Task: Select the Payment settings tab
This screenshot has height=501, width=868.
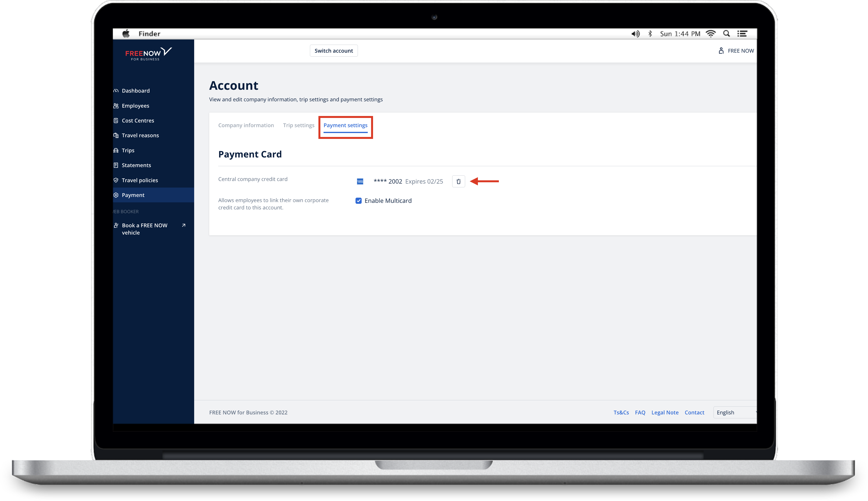Action: click(345, 125)
